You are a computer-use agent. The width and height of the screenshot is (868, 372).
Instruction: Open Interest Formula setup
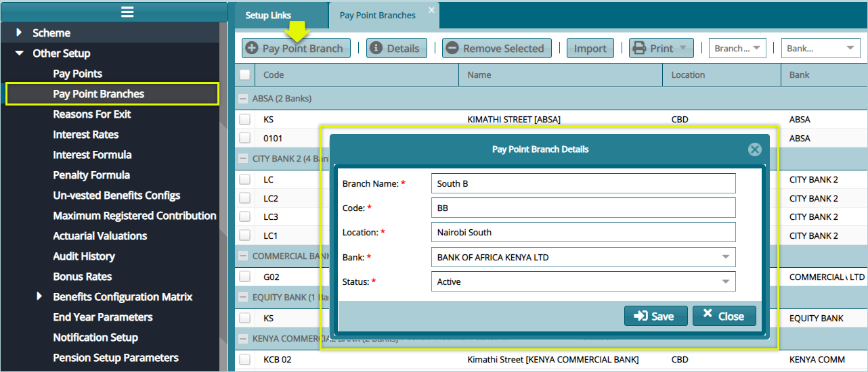click(x=92, y=155)
